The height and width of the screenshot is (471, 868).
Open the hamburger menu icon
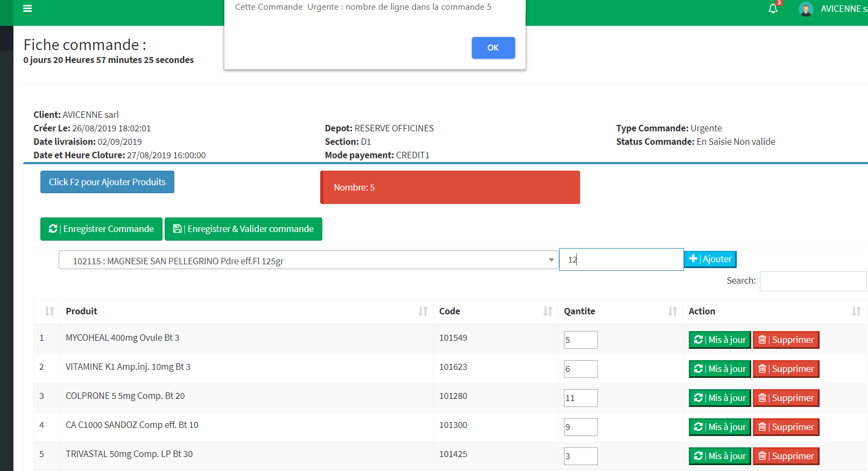click(27, 9)
